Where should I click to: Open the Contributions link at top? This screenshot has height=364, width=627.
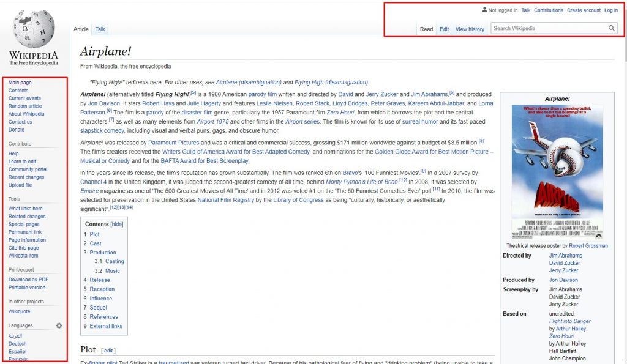coord(548,10)
